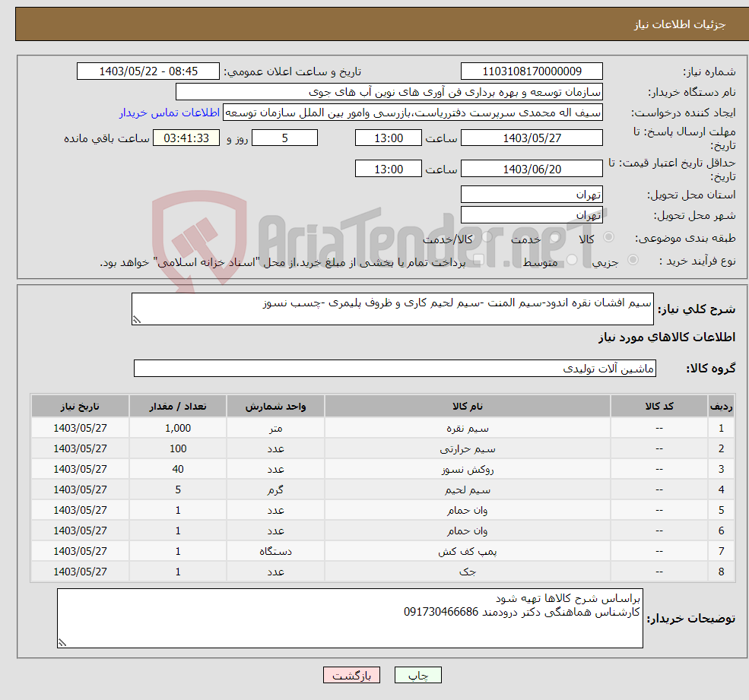Click the جک item name
Image resolution: width=749 pixels, height=700 pixels.
467,572
